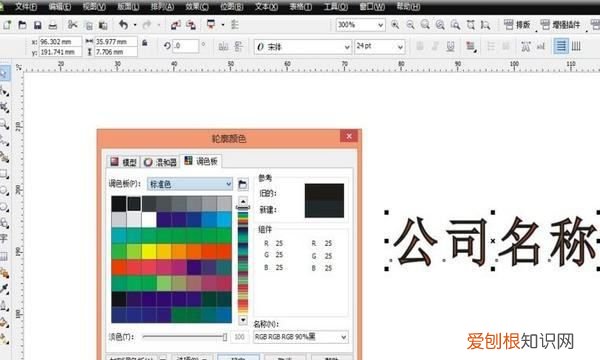
Task: Toggle underline text formatting
Action: tap(450, 47)
